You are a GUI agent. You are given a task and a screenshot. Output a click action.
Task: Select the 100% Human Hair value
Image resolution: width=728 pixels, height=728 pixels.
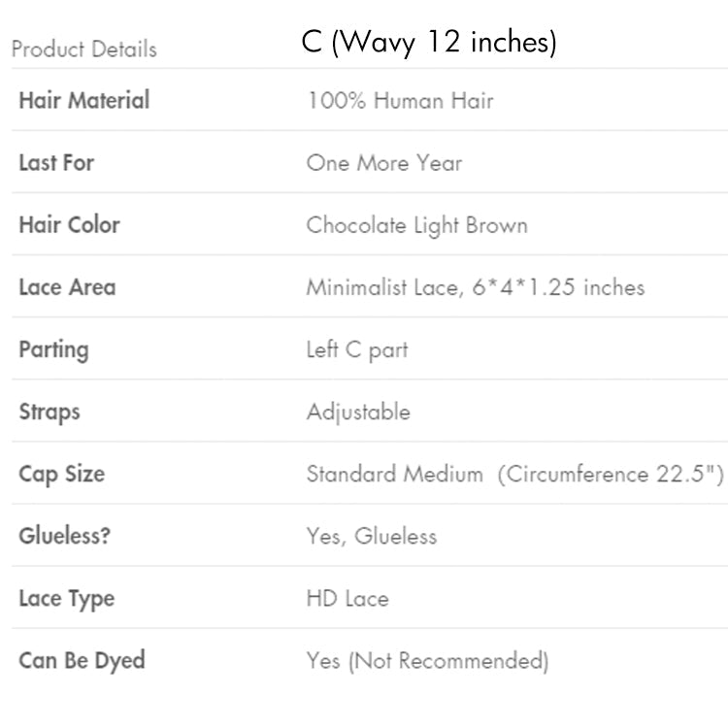click(x=400, y=100)
